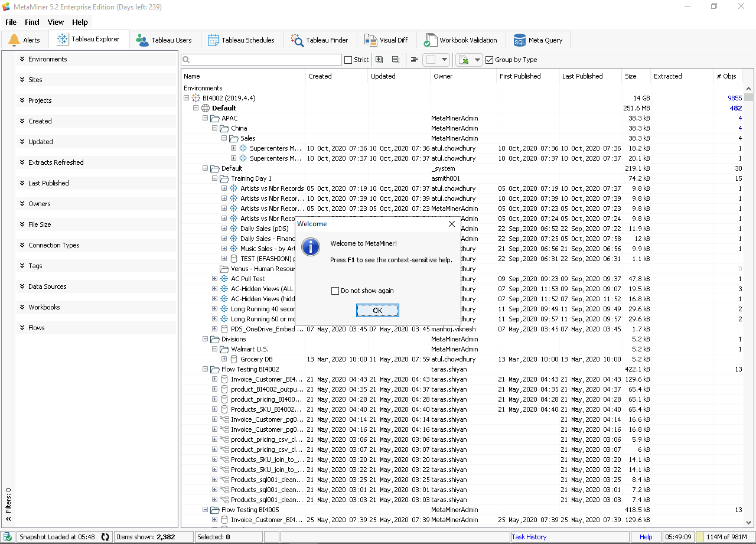The image size is (756, 544).
Task: Expand the Connection Types filter section
Action: click(96, 245)
